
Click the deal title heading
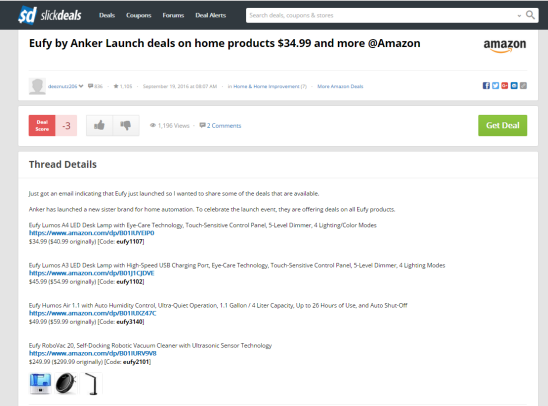[x=225, y=43]
